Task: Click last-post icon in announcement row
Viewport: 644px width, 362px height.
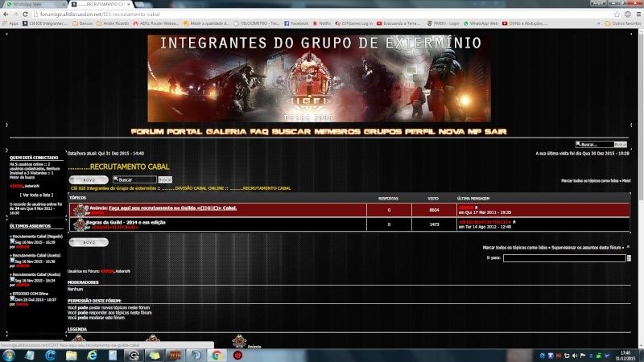Action: pos(477,208)
